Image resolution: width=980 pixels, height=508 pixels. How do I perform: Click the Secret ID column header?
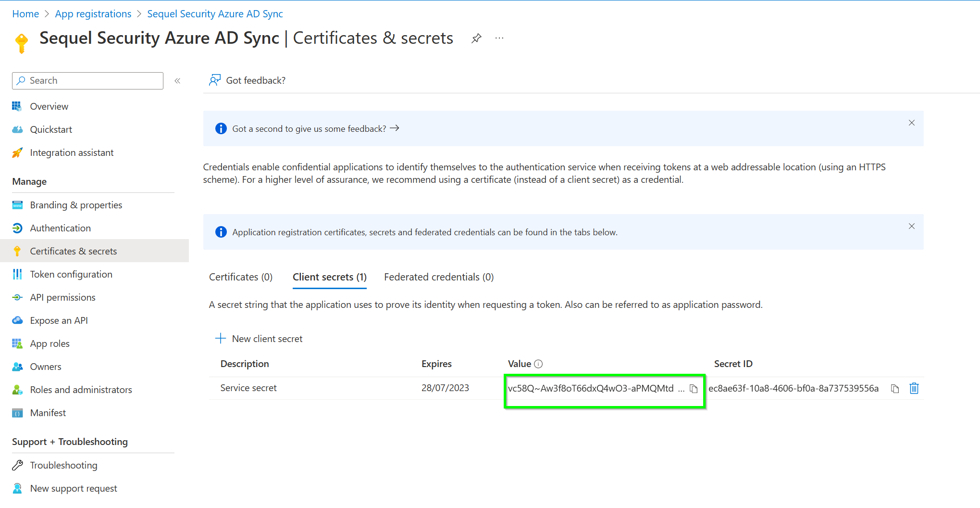pyautogui.click(x=733, y=364)
